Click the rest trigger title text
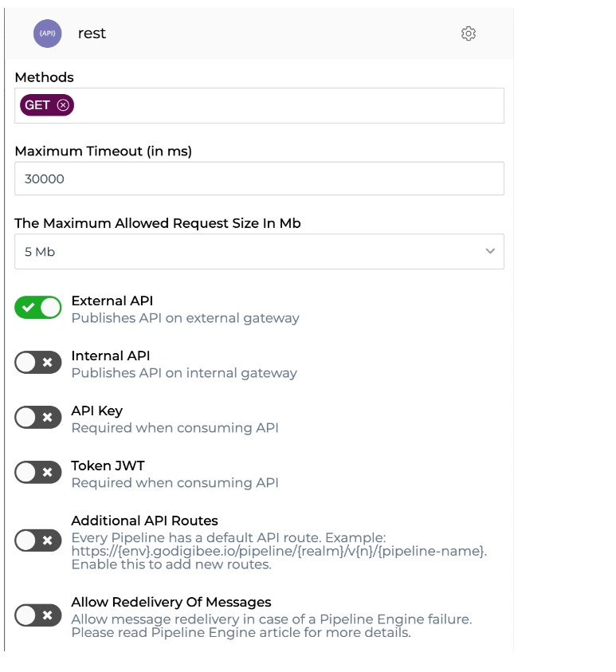Screen dimensions: 616x672 92,33
